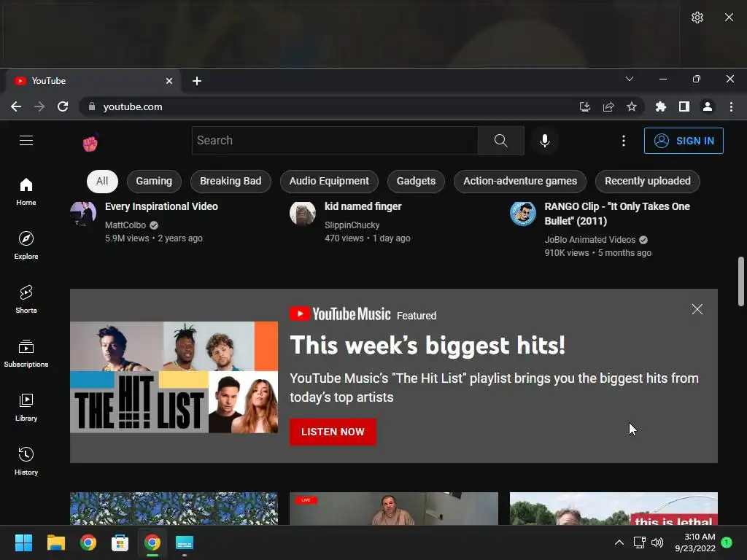Click the site lock icon

coord(92,106)
